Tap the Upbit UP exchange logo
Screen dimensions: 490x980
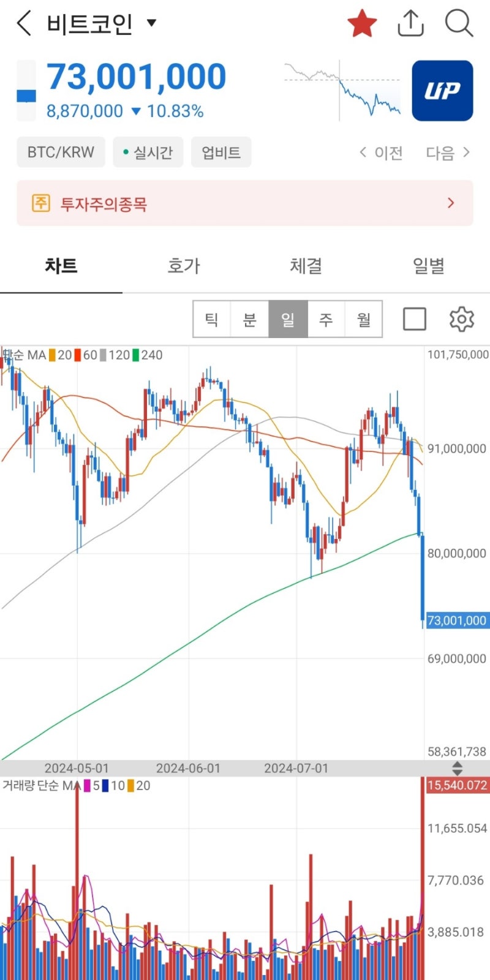click(x=442, y=91)
